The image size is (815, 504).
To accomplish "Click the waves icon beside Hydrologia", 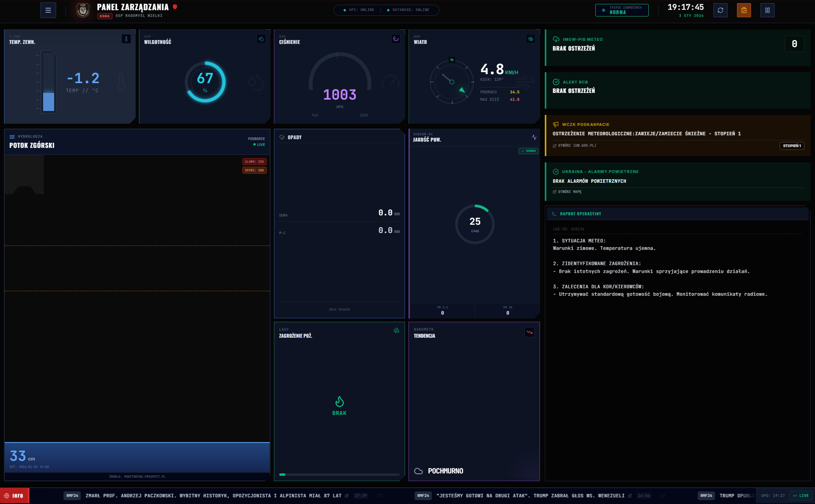I will click(12, 137).
